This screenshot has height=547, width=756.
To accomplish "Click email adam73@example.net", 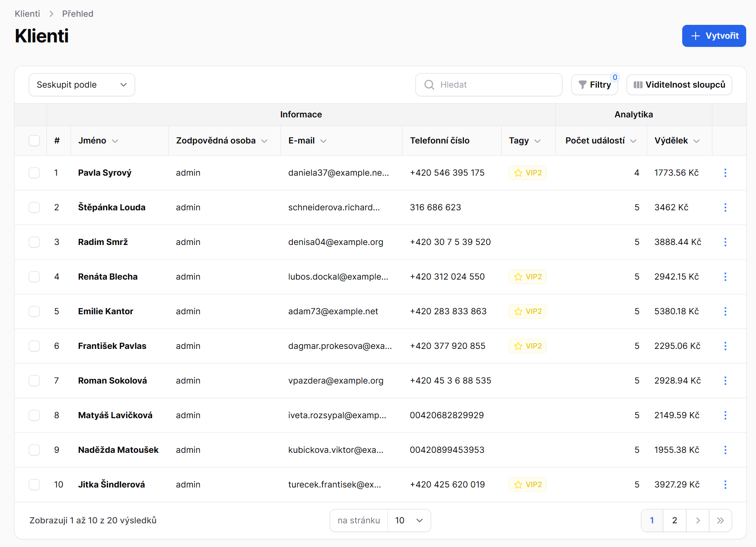I will point(333,311).
